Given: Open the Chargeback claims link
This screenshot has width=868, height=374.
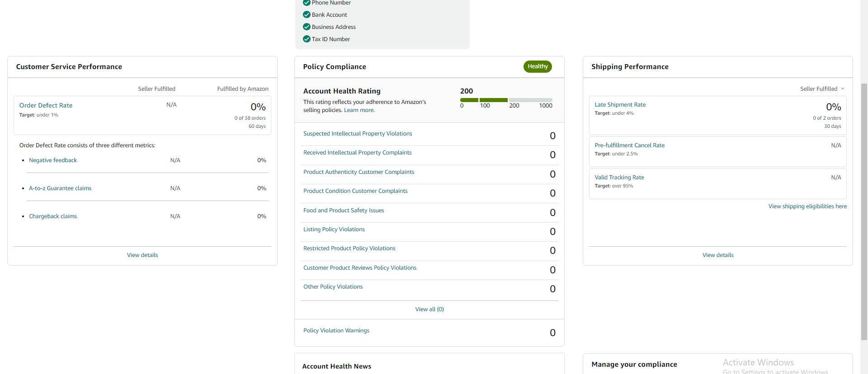Looking at the screenshot, I should pos(53,216).
